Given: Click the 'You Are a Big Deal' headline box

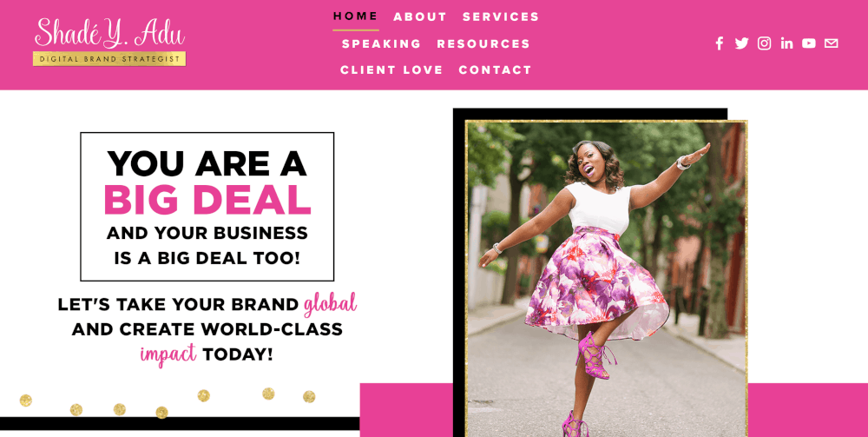Looking at the screenshot, I should 207,207.
